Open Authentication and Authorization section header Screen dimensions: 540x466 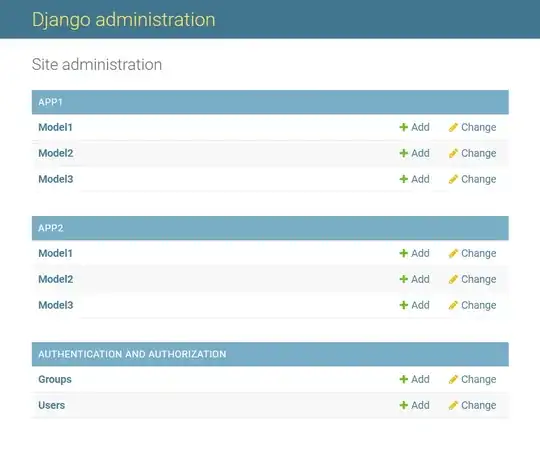[132, 354]
